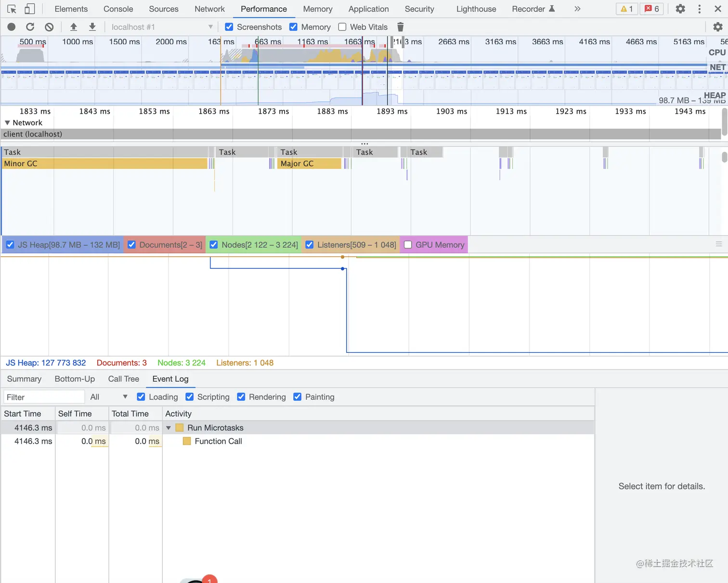Viewport: 728px width, 583px height.
Task: Uncheck the Scripting filter checkbox
Action: (x=190, y=397)
